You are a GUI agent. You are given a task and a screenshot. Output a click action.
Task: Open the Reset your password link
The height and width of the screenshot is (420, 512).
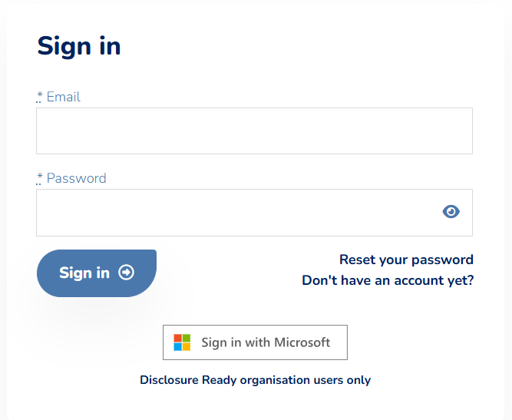[406, 260]
